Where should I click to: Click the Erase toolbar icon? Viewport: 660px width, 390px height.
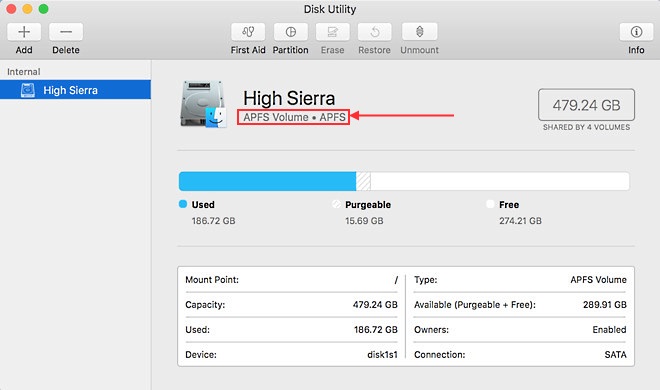[x=333, y=32]
